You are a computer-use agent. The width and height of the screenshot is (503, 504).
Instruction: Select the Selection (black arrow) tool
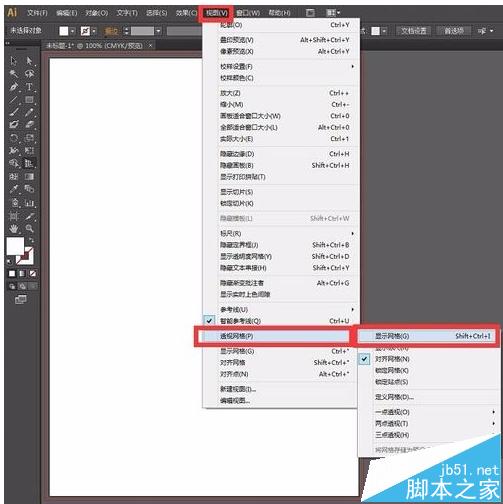tap(13, 61)
